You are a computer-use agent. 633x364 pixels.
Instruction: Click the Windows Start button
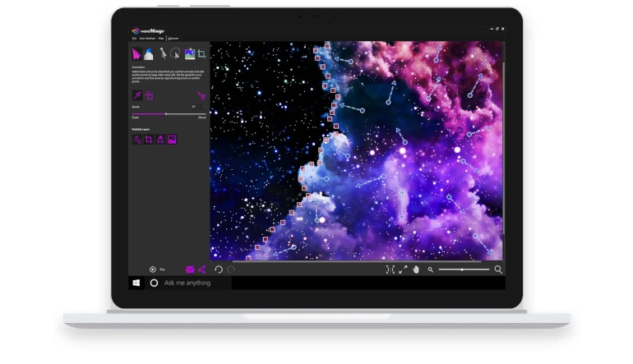(136, 283)
